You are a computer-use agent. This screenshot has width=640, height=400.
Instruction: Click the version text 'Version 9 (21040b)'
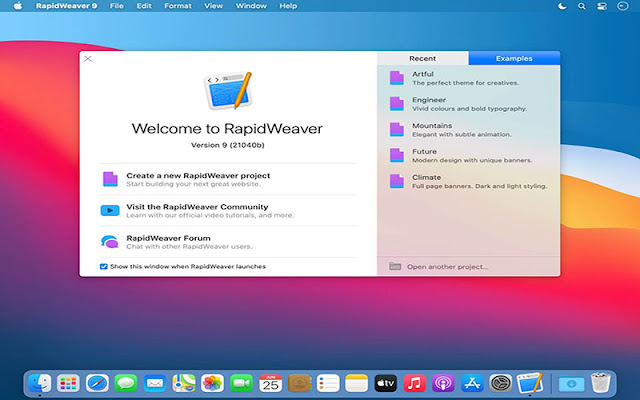[228, 145]
